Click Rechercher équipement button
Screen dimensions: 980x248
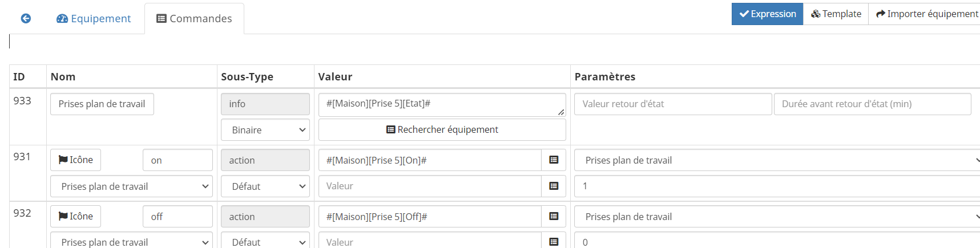click(442, 129)
